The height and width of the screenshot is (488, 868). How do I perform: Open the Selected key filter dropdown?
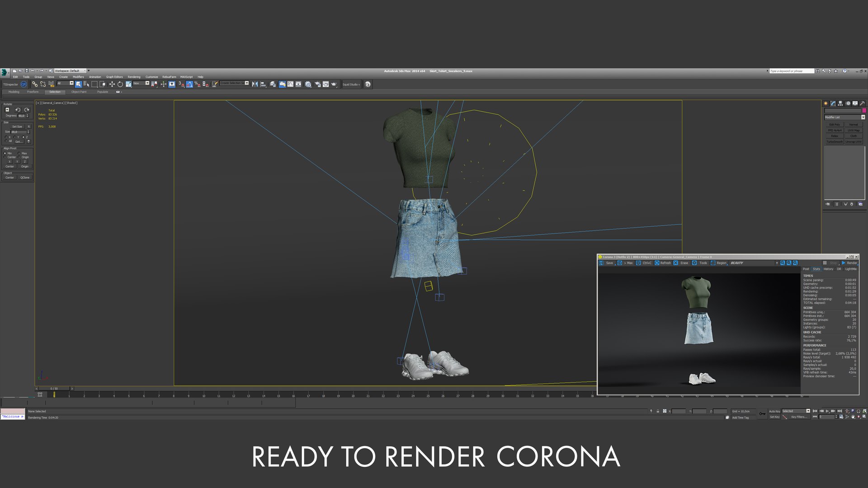796,411
